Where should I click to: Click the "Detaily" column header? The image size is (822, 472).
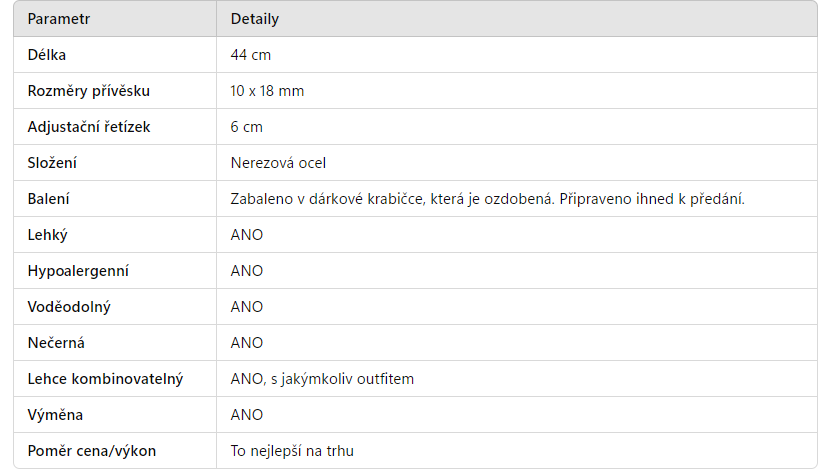pyautogui.click(x=254, y=19)
